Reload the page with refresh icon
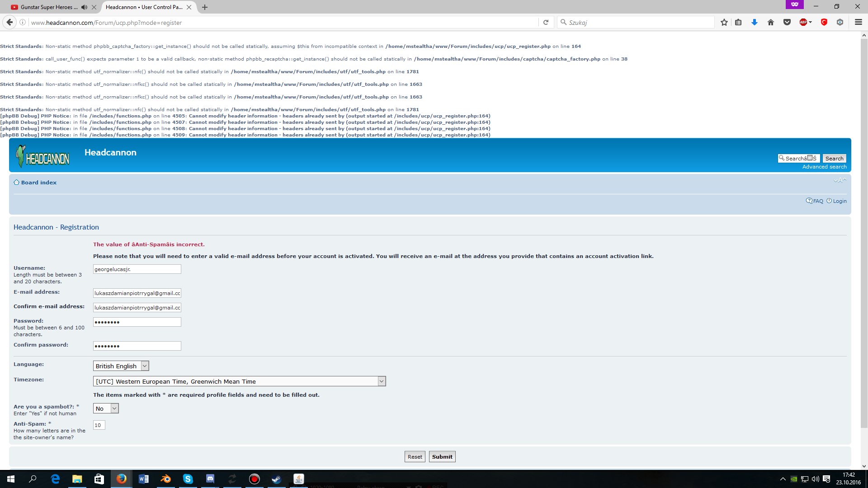 pos(546,22)
